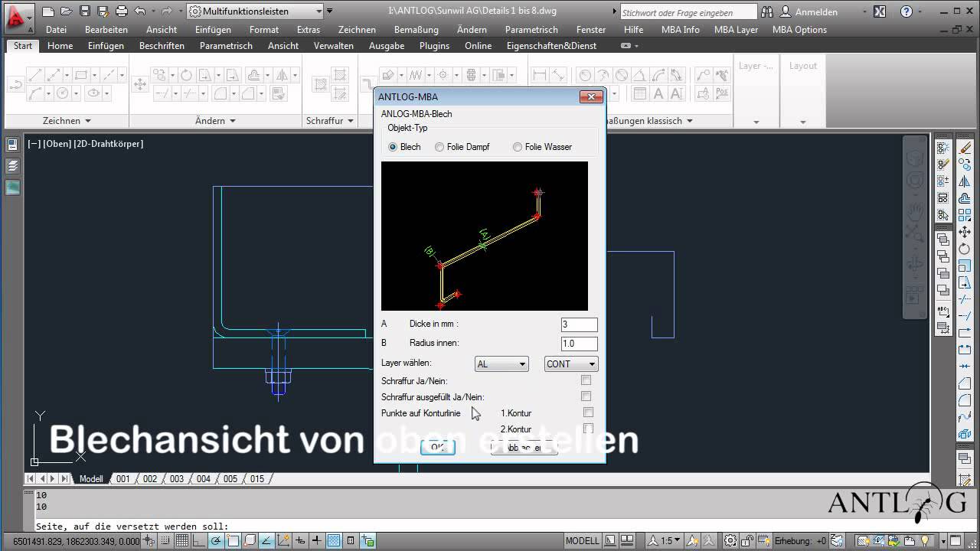Viewport: 980px width, 551px height.
Task: Click the Radius innen input field
Action: (x=579, y=344)
